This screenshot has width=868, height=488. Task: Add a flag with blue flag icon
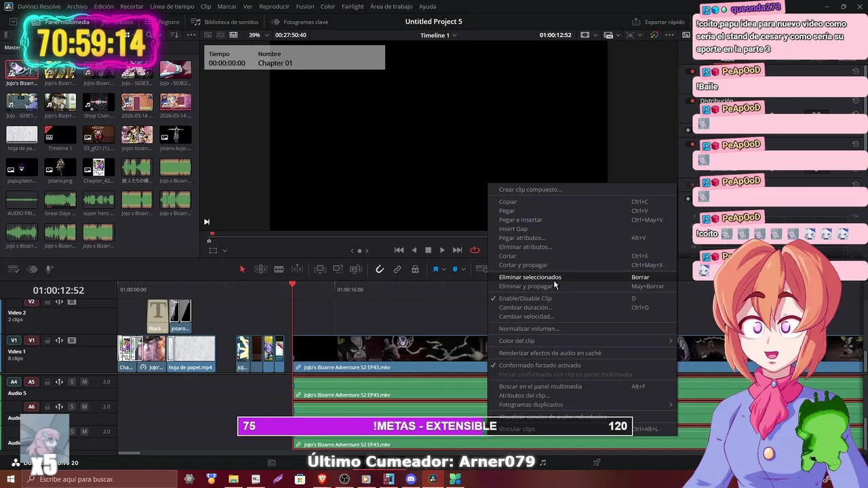tap(435, 269)
